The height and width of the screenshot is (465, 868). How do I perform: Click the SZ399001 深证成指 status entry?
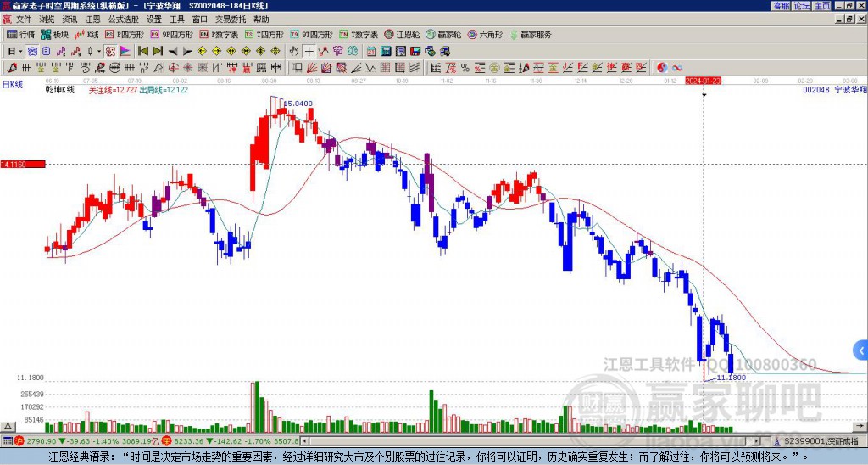[x=821, y=441]
